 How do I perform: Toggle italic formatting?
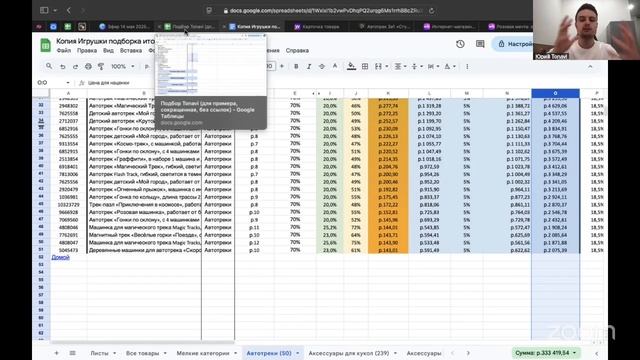point(309,67)
